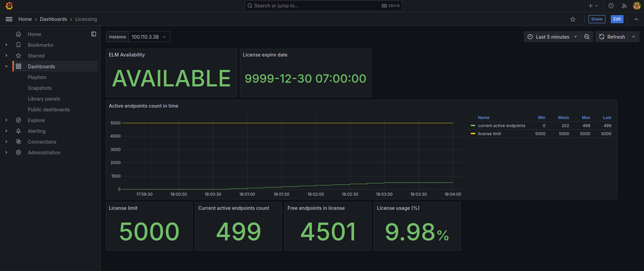
Task: Go to Library panels page
Action: click(x=44, y=99)
